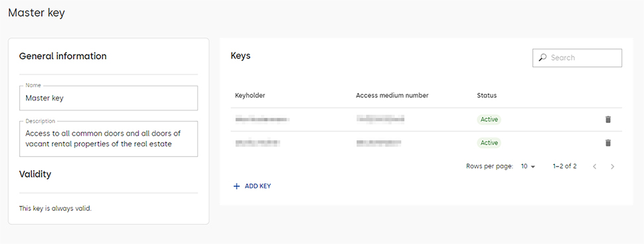Focus the Keys search field

[577, 58]
